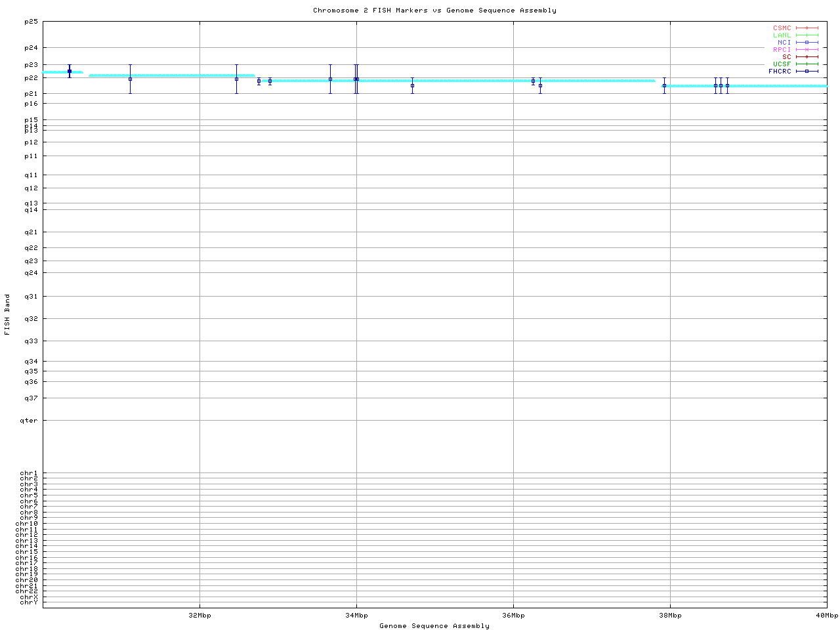This screenshot has height=630, width=840.
Task: Select the FHCRC legend label
Action: (x=780, y=72)
